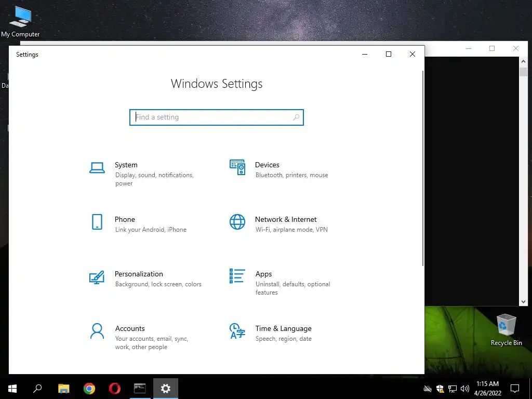The width and height of the screenshot is (532, 399).
Task: Click the Time & Language icon
Action: (x=237, y=331)
